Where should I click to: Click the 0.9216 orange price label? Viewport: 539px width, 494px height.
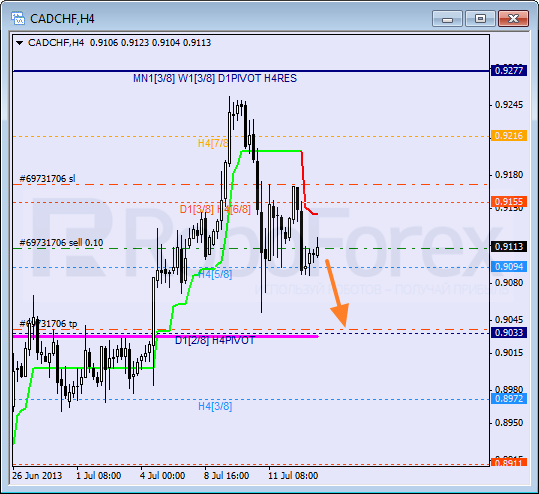coord(509,135)
